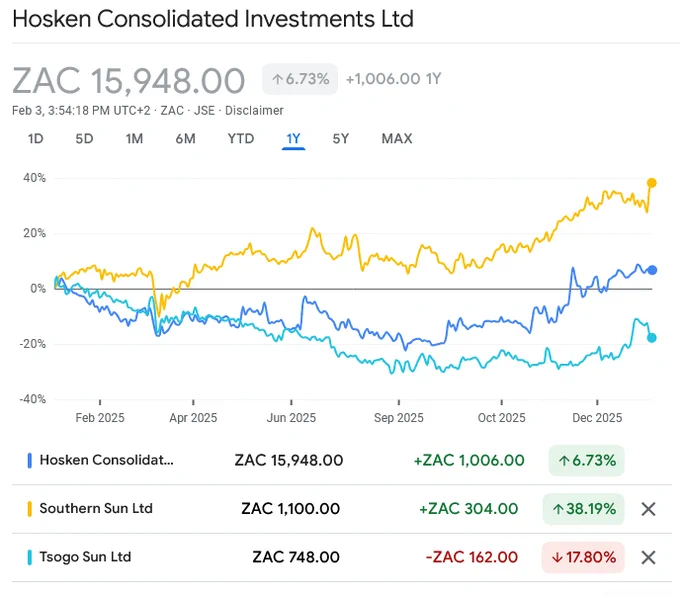
Task: Open the Tsogo Sun Ltd row
Action: (342, 558)
